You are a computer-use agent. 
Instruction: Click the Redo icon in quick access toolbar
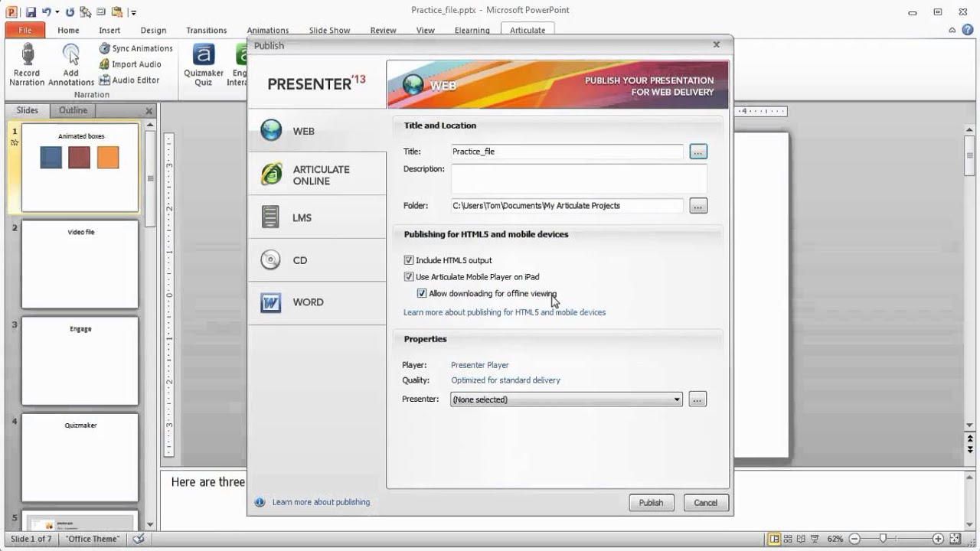point(70,12)
